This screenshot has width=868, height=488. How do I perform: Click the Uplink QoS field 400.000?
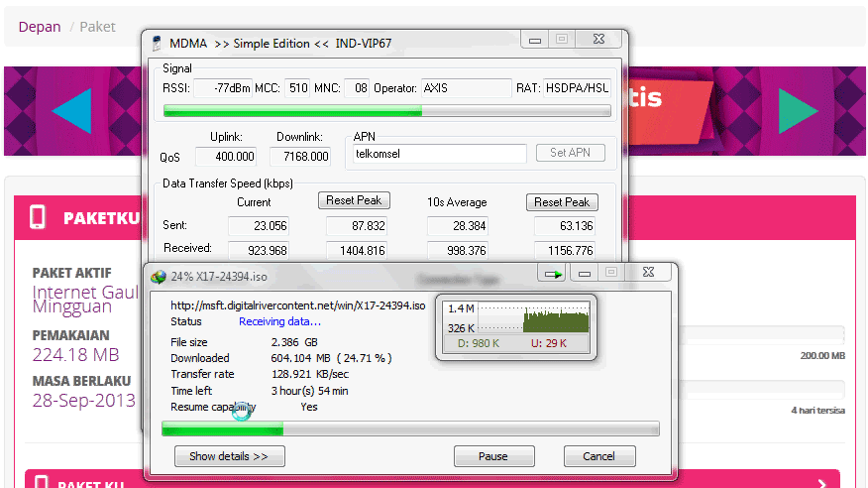pos(226,157)
